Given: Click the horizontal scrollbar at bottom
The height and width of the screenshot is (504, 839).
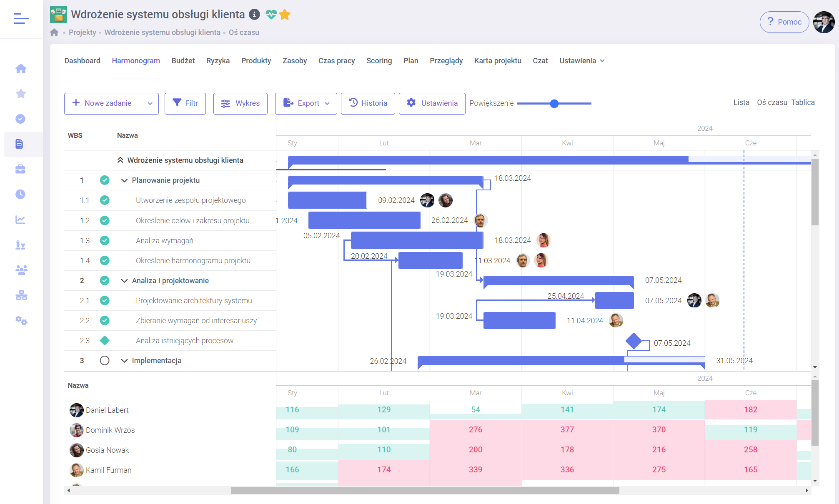Looking at the screenshot, I should click(425, 491).
